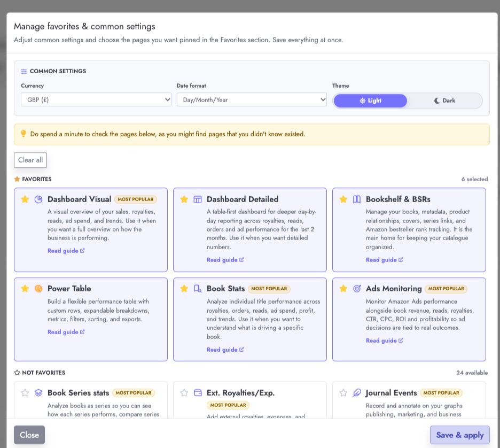Click the 'Bookshelf & BSRs' card title

[x=398, y=199]
